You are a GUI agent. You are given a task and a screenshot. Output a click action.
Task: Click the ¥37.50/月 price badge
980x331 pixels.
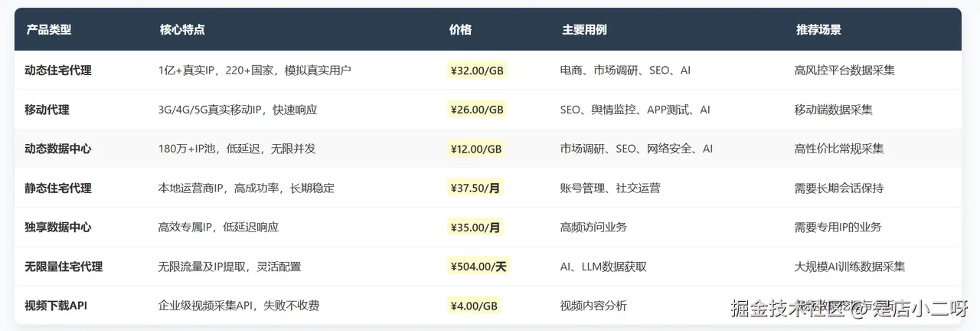coord(475,188)
